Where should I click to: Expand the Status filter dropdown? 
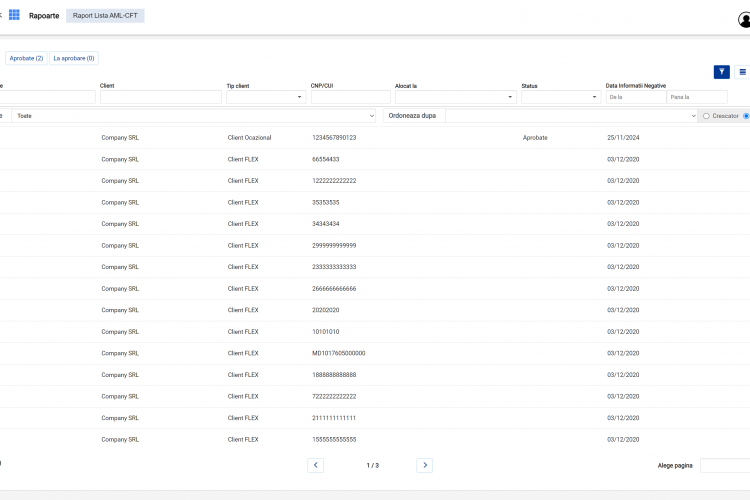click(561, 97)
